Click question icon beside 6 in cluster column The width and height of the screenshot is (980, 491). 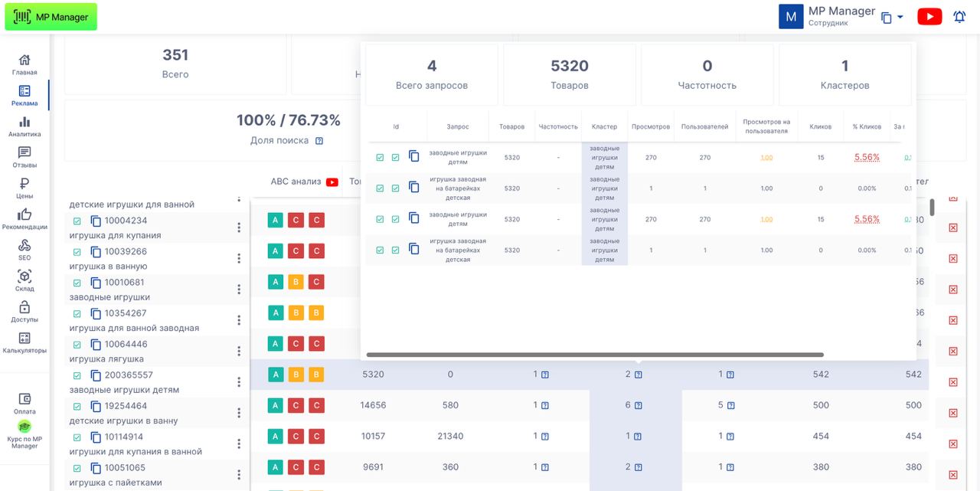(638, 405)
